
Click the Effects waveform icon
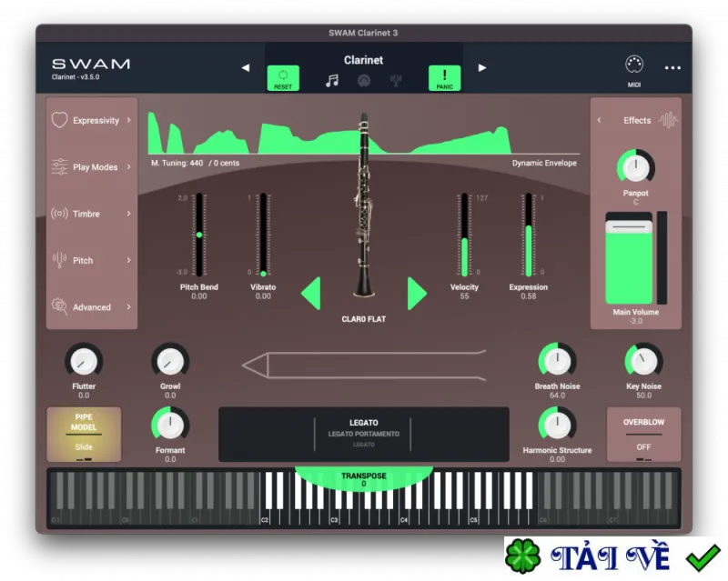[668, 120]
